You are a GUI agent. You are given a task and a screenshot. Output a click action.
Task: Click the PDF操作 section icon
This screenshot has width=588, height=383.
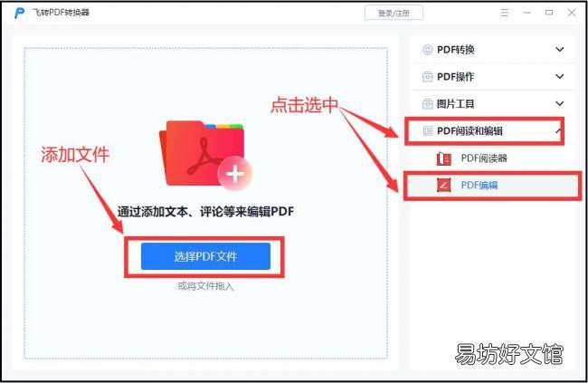pos(428,77)
